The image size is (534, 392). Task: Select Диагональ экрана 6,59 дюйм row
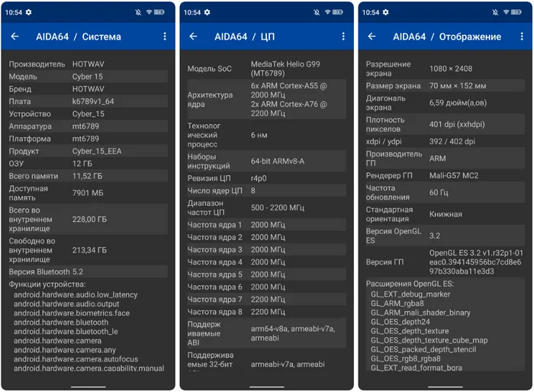[445, 103]
